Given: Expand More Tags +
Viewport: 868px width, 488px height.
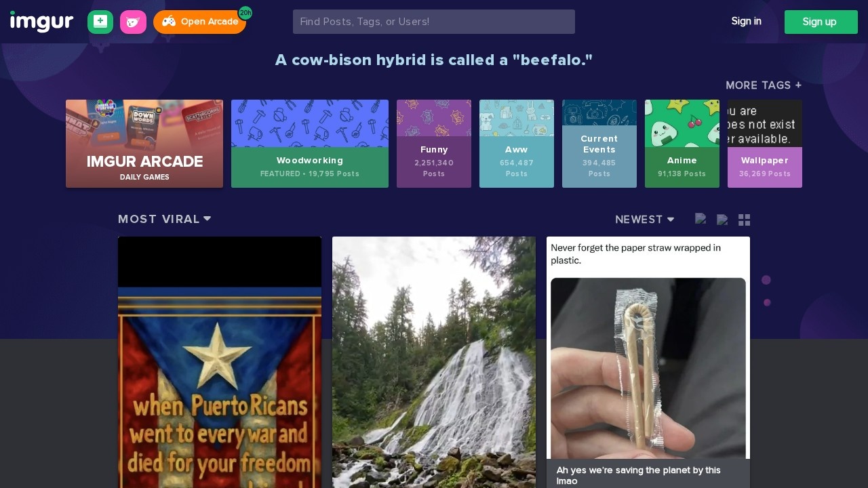Looking at the screenshot, I should tap(764, 85).
